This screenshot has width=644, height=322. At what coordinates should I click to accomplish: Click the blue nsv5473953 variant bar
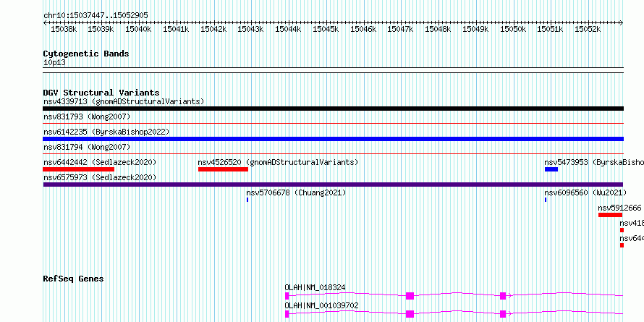(551, 169)
